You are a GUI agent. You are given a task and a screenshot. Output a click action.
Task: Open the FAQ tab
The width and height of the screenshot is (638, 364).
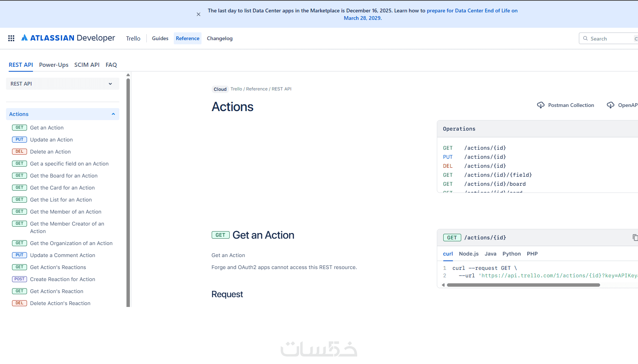[111, 65]
